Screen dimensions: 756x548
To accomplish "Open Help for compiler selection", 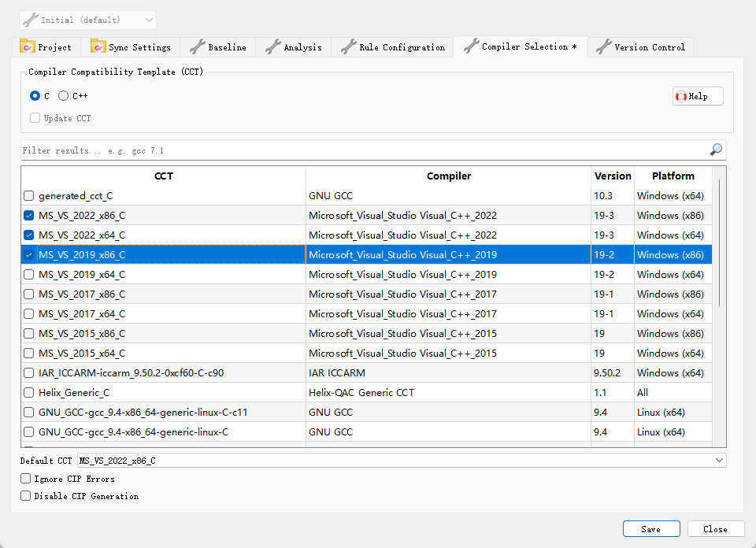I will point(699,96).
